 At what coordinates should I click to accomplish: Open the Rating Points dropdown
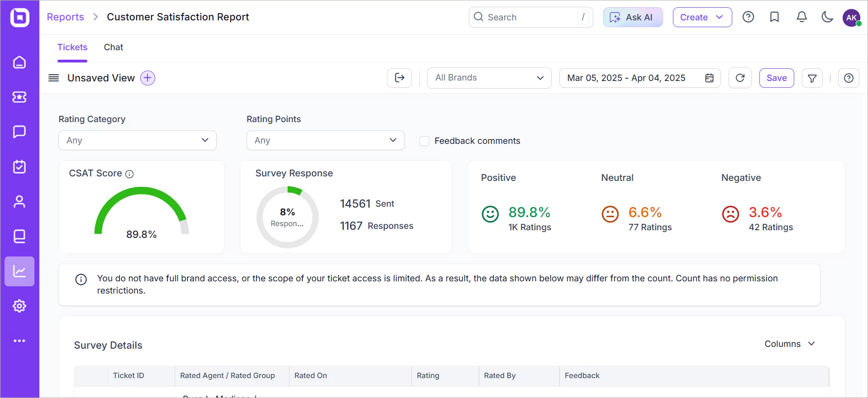coord(325,140)
